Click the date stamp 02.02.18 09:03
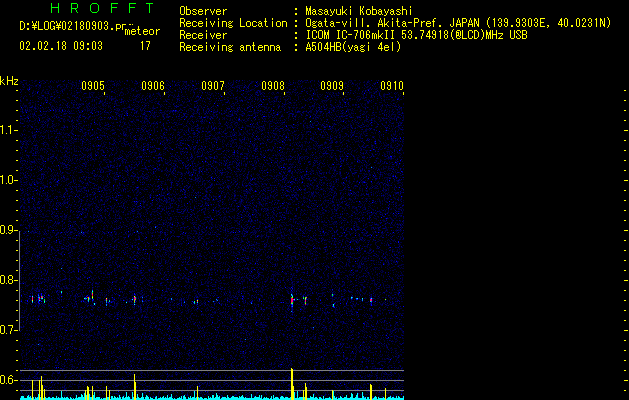The image size is (629, 400). click(x=61, y=46)
